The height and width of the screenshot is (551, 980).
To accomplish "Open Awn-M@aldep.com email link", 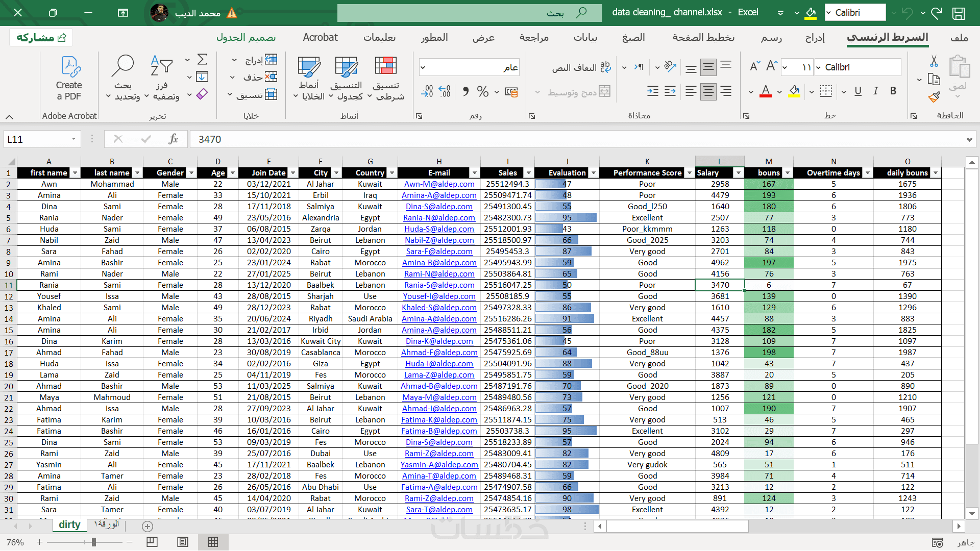I will tap(439, 184).
